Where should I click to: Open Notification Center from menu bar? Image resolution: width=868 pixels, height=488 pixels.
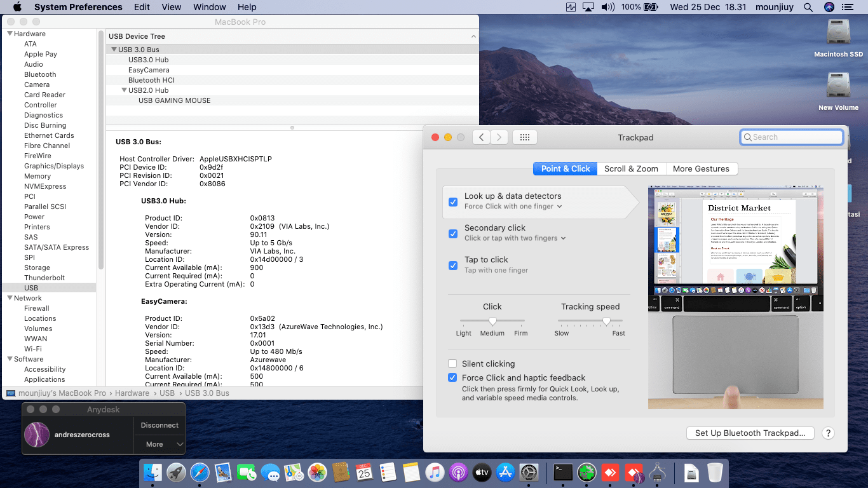tap(847, 7)
